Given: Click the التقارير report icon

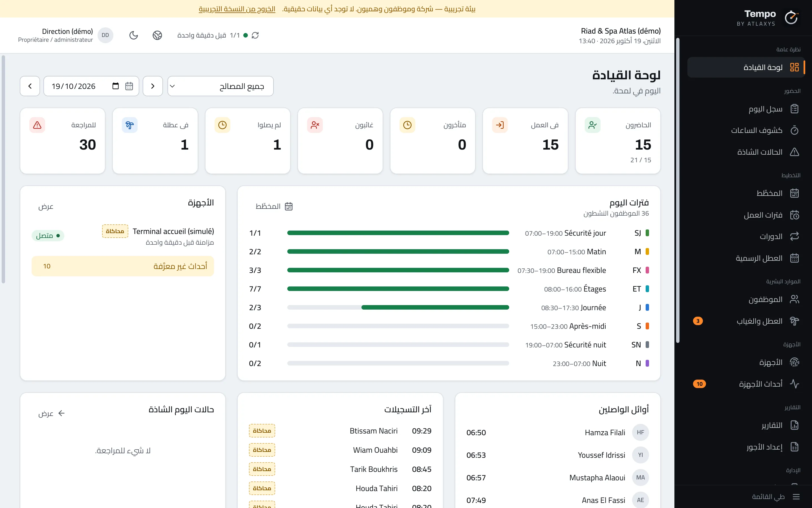Looking at the screenshot, I should [795, 425].
